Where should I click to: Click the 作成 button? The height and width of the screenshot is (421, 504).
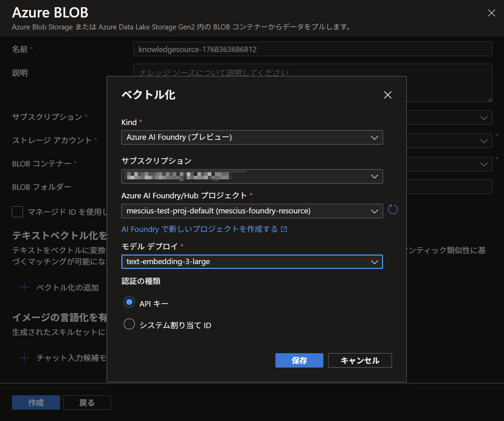click(x=36, y=402)
